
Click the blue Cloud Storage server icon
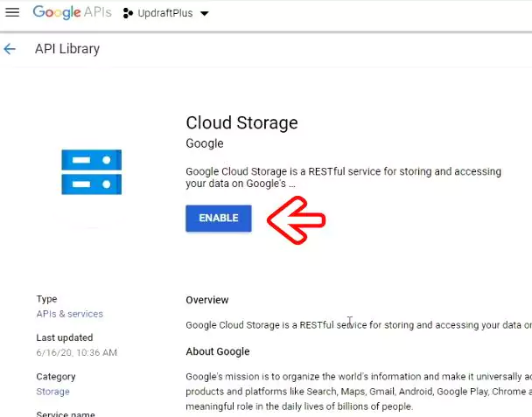(x=91, y=171)
